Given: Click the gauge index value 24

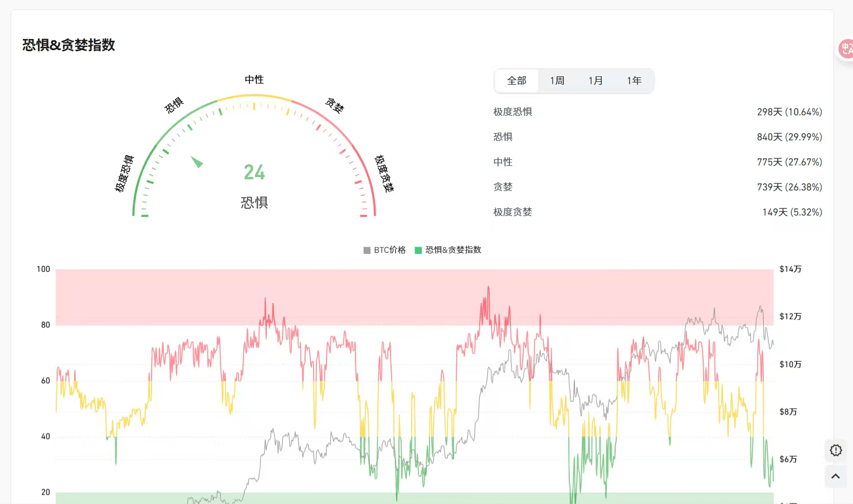Looking at the screenshot, I should point(254,172).
